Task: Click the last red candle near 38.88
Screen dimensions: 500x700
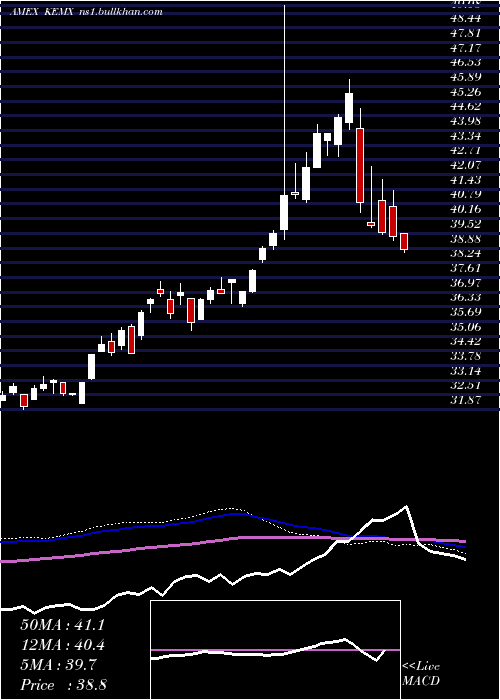Action: click(x=404, y=241)
